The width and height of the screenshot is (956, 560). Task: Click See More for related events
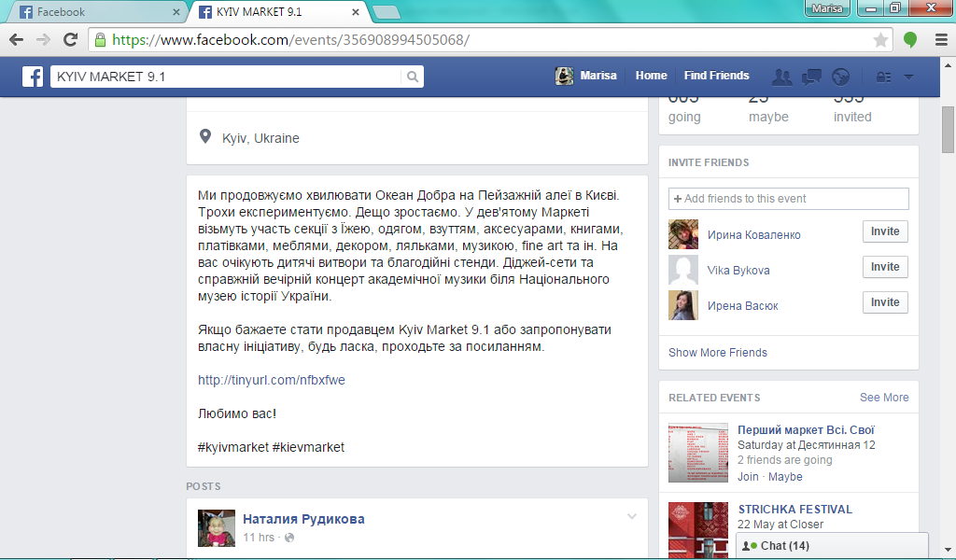884,398
